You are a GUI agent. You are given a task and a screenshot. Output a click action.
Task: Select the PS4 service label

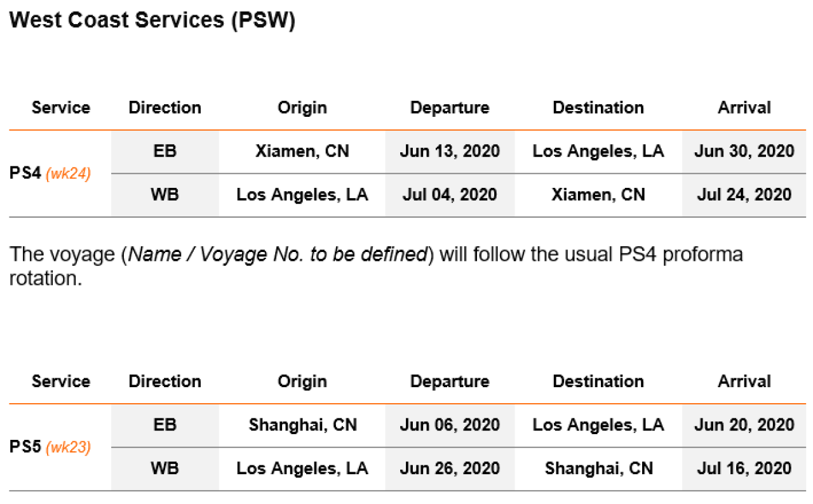tap(25, 173)
